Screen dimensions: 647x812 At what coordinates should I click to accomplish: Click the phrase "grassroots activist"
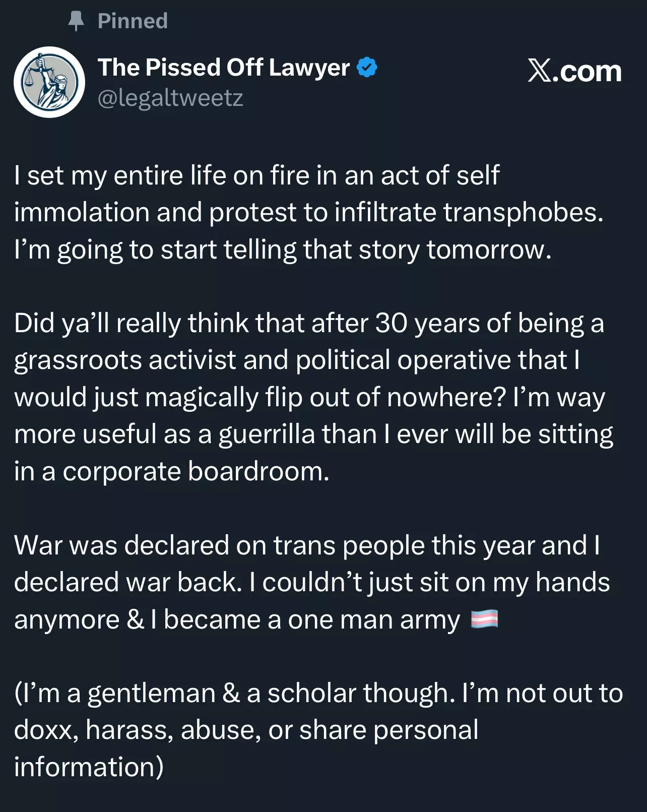click(125, 360)
